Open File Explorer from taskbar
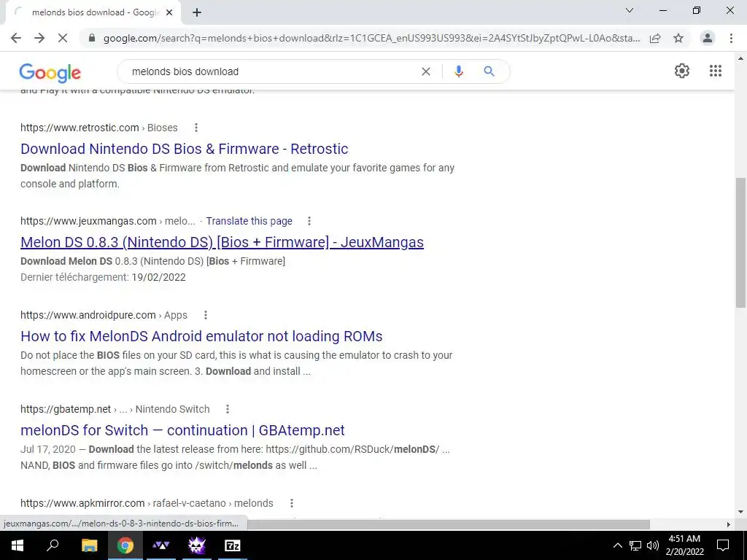This screenshot has width=747, height=560. tap(89, 545)
